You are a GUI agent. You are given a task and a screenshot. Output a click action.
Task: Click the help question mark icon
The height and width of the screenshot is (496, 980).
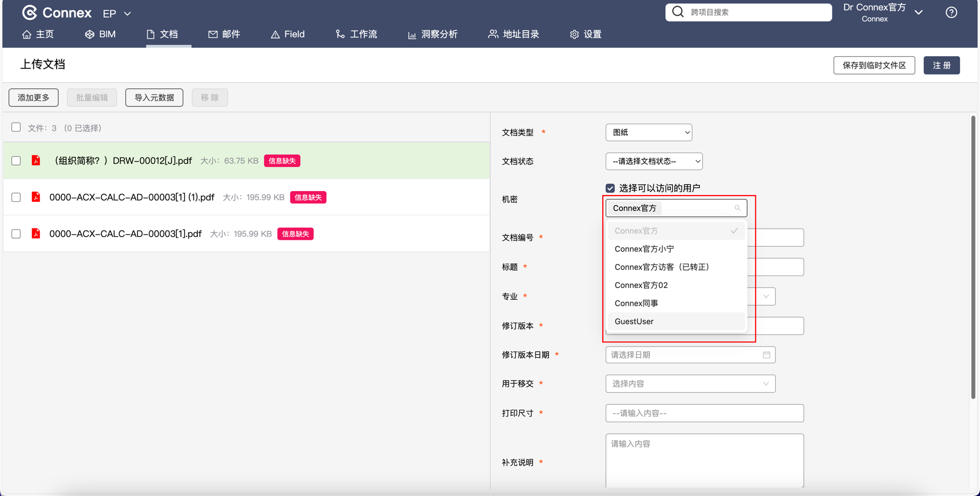click(x=951, y=12)
